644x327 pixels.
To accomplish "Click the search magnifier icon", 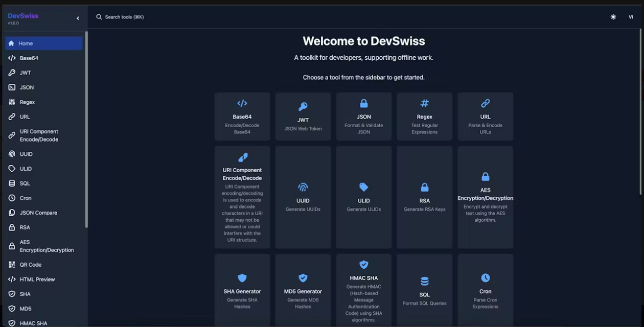I will coord(99,17).
